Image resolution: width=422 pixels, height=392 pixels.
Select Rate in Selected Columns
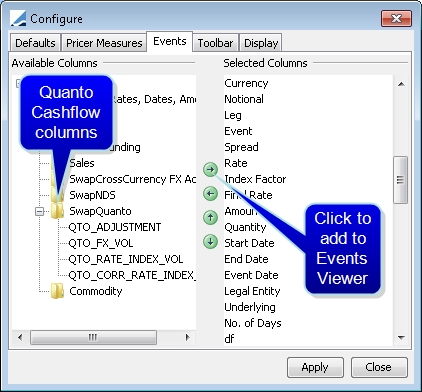pyautogui.click(x=236, y=163)
